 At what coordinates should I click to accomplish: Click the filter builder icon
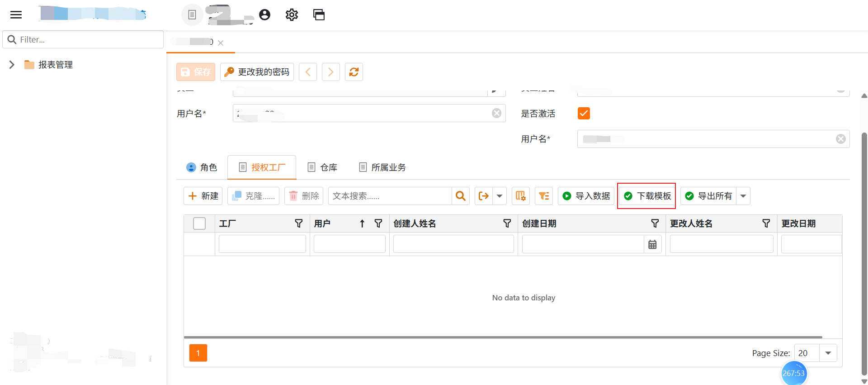coord(544,196)
